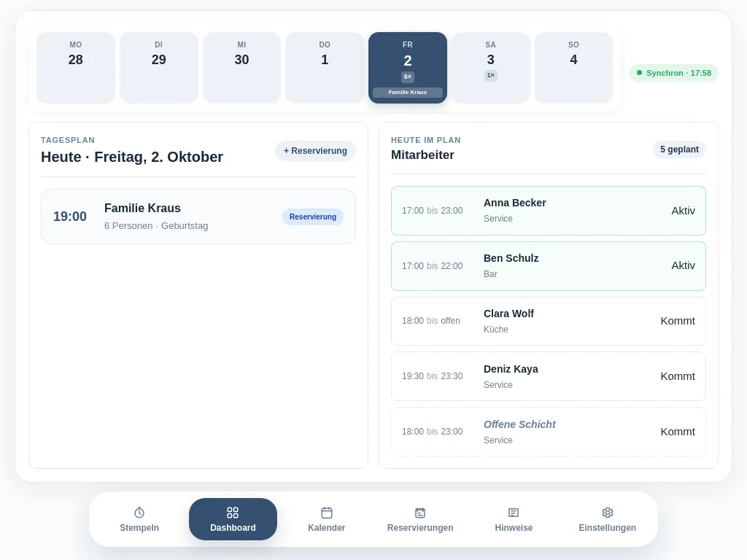Click the Familie Kraus chip on Friday
747x560 pixels.
click(x=408, y=93)
